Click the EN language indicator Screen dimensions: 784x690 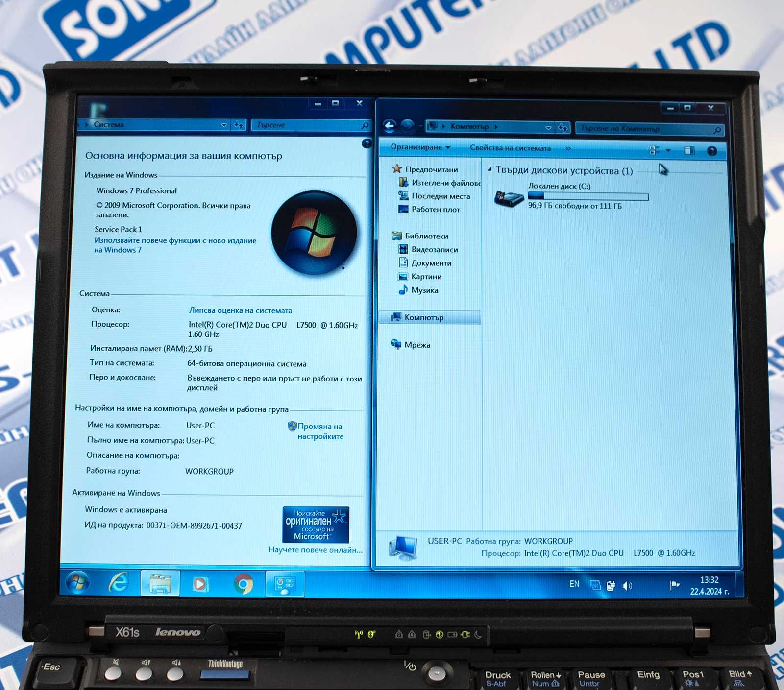pos(574,584)
